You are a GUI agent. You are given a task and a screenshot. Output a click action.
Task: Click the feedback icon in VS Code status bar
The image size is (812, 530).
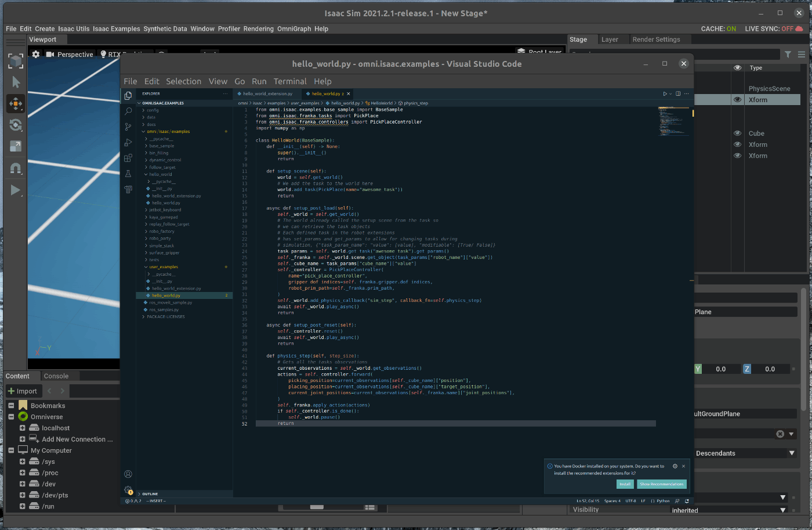(x=677, y=501)
